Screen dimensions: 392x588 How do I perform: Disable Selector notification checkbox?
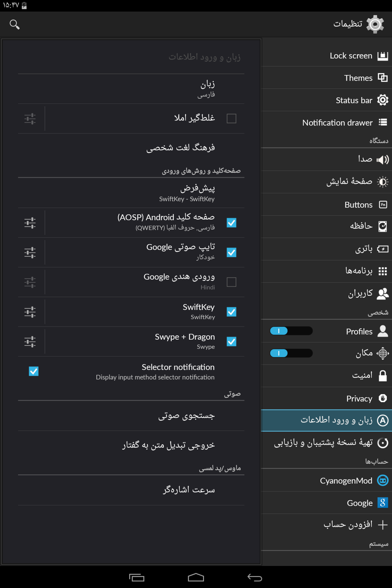coord(34,371)
